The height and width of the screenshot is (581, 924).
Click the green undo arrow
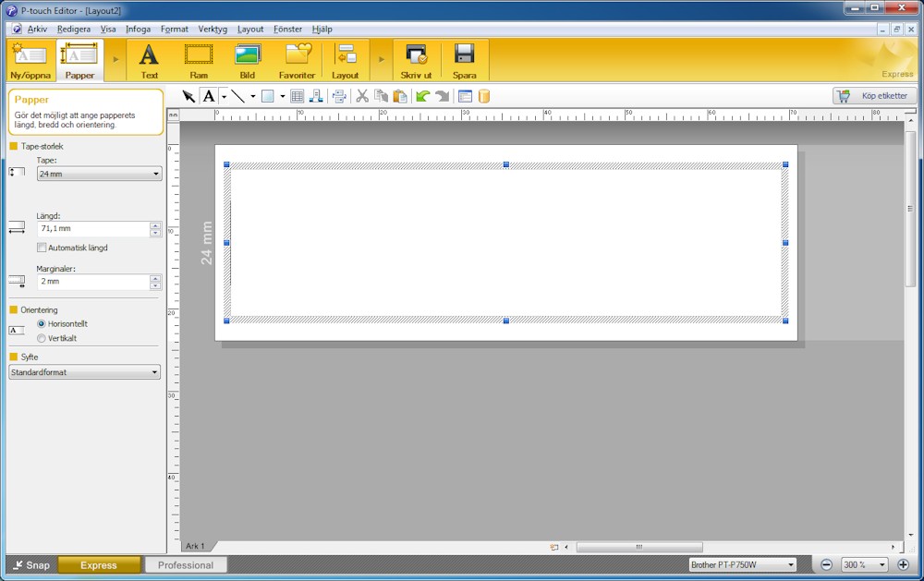tap(422, 96)
